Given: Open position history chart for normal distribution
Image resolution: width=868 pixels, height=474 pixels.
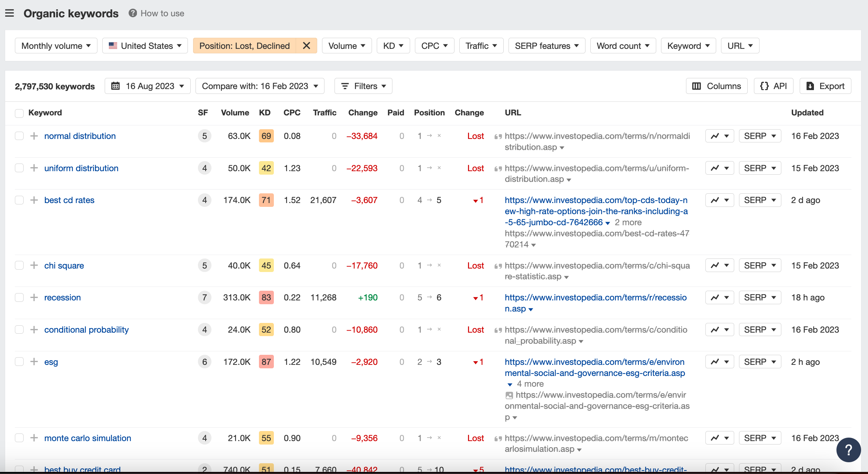Looking at the screenshot, I should click(x=720, y=136).
